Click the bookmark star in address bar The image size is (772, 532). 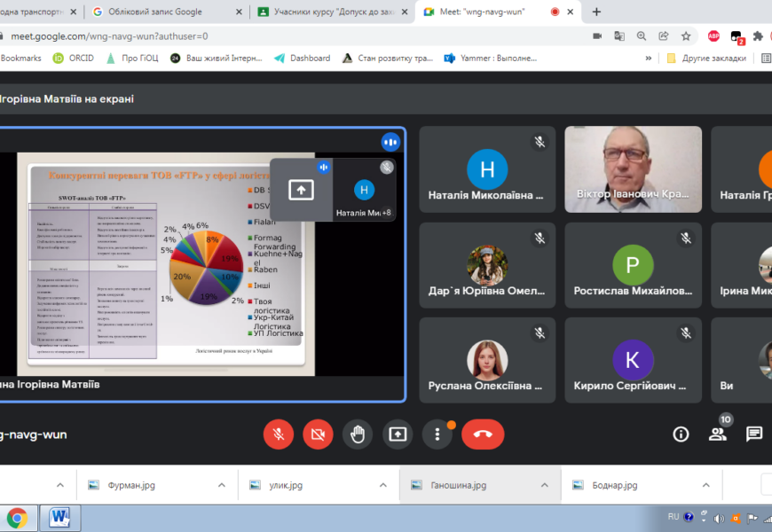pos(686,36)
